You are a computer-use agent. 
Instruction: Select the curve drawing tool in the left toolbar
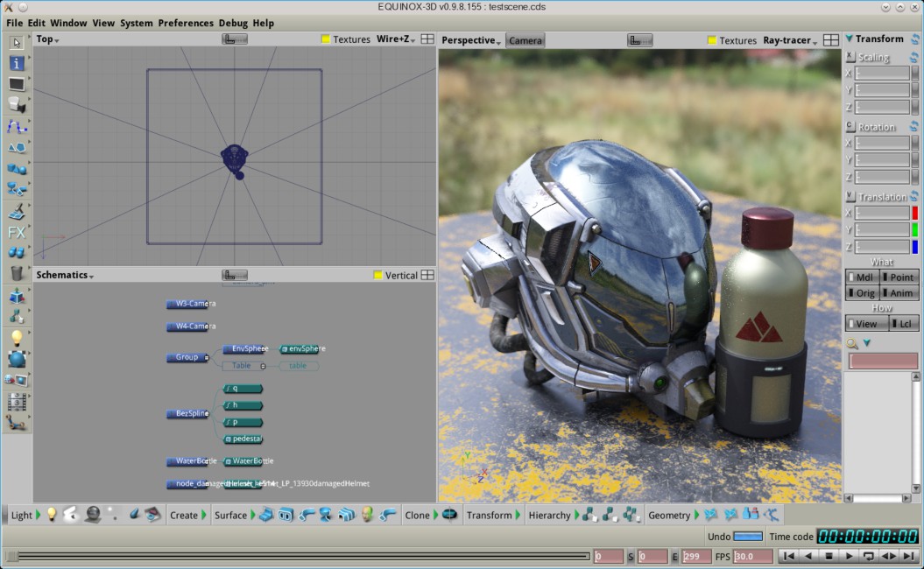(x=17, y=126)
